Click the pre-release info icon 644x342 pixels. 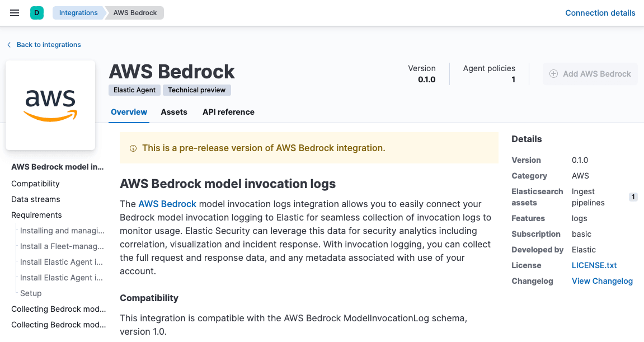pos(133,148)
